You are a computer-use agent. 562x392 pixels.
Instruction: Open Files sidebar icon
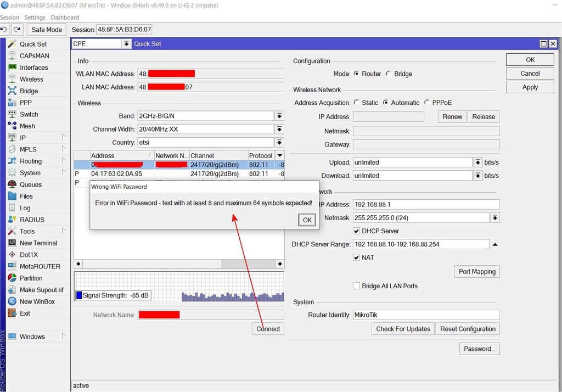[x=12, y=196]
